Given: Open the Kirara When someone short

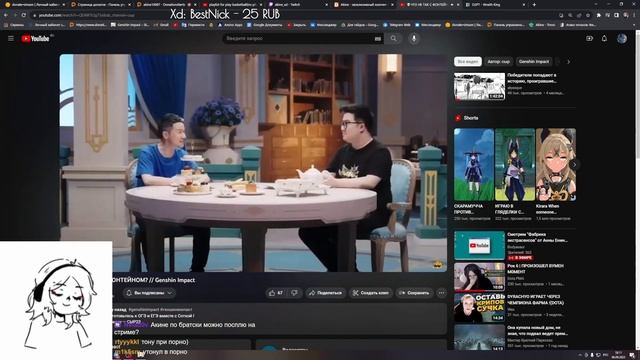Looking at the screenshot, I should [556, 164].
